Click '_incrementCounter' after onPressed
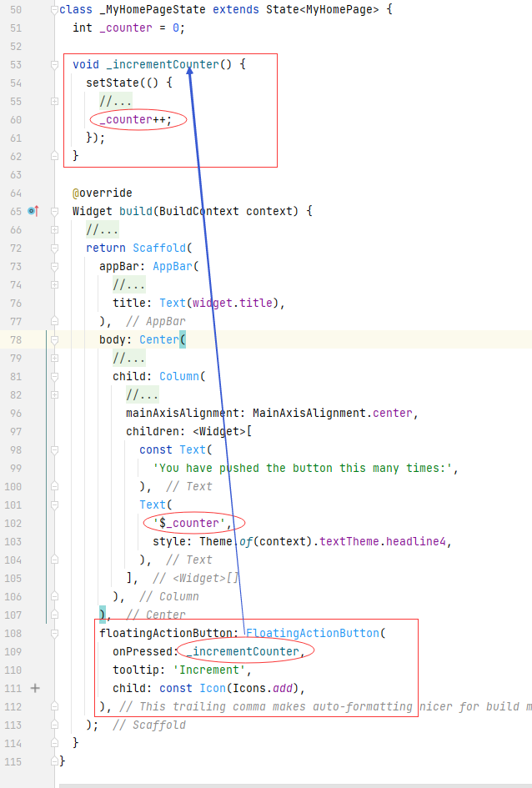Screen dimensions: 532x788 pyautogui.click(x=243, y=651)
